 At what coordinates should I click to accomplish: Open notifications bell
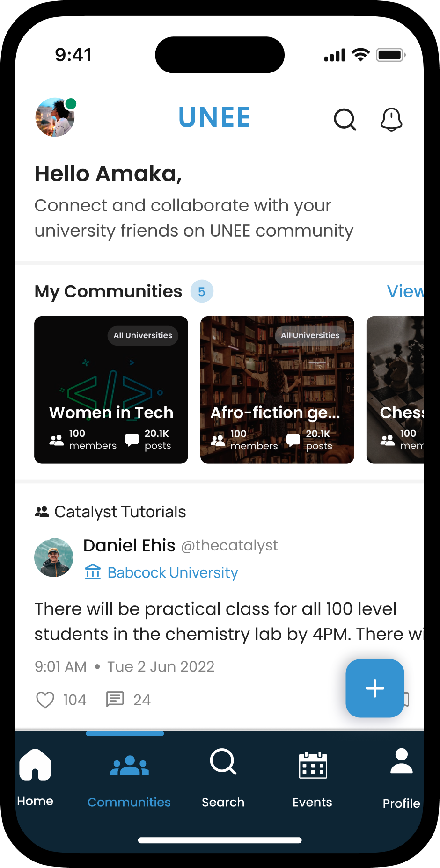391,120
